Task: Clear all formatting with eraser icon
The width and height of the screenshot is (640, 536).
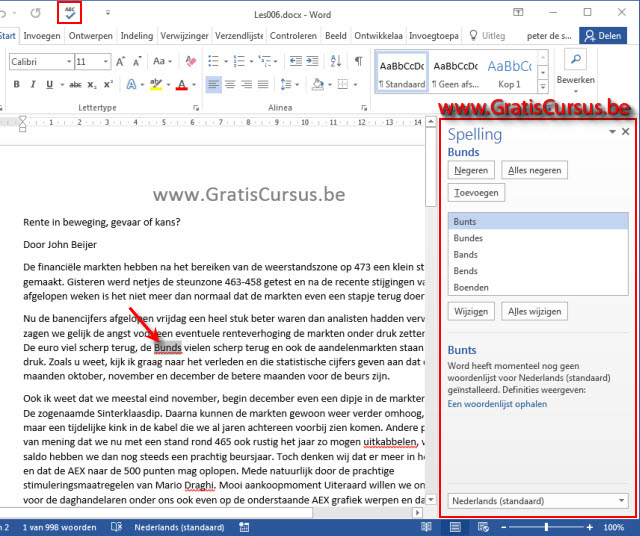Action: pyautogui.click(x=190, y=62)
